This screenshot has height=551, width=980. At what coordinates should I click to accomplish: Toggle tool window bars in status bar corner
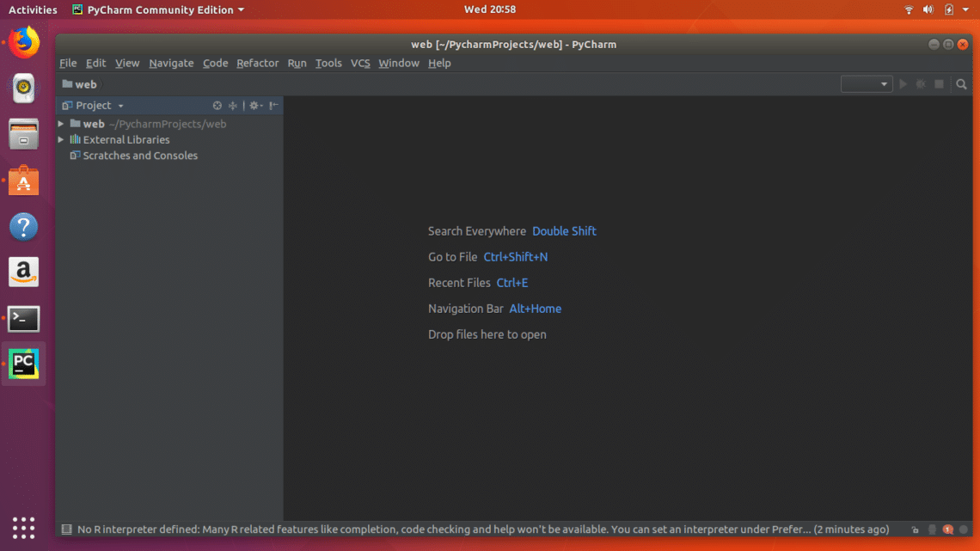pyautogui.click(x=64, y=530)
